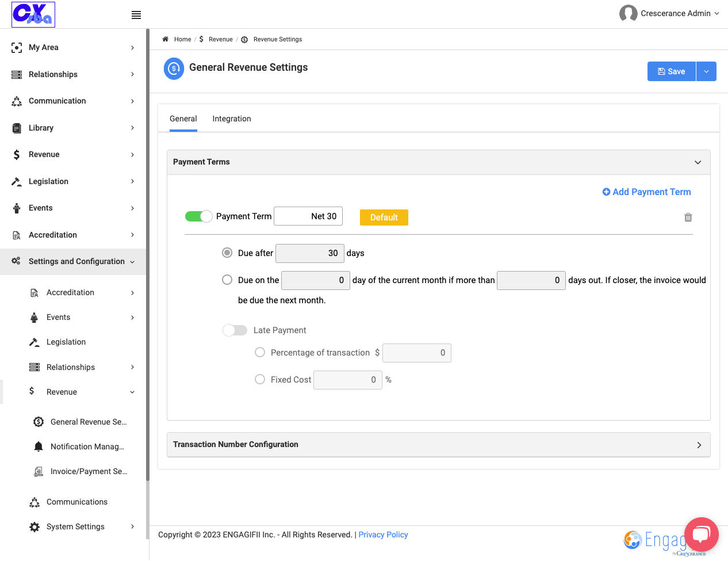The height and width of the screenshot is (561, 728).
Task: Click the Legislation gavel icon in main sidebar
Action: 17,181
